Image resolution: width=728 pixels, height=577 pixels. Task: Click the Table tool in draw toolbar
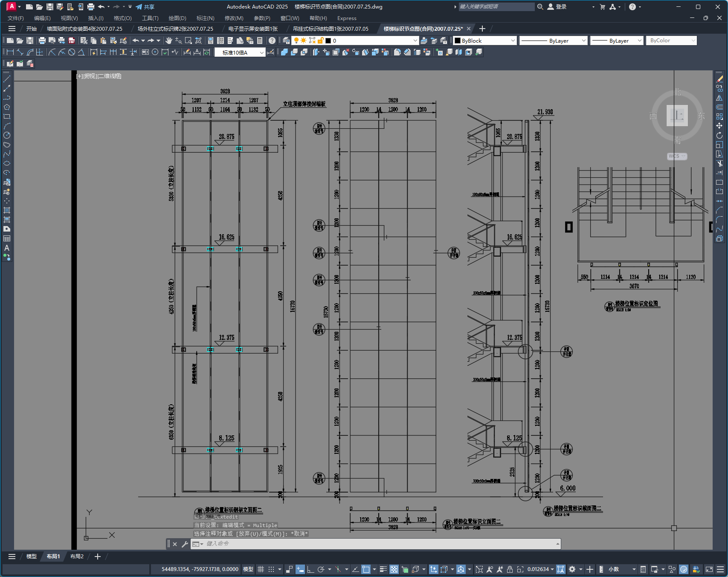pyautogui.click(x=7, y=238)
